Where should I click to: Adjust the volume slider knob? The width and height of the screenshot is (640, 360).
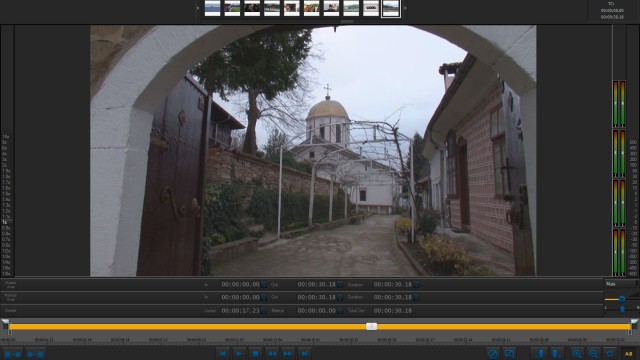pos(622,299)
